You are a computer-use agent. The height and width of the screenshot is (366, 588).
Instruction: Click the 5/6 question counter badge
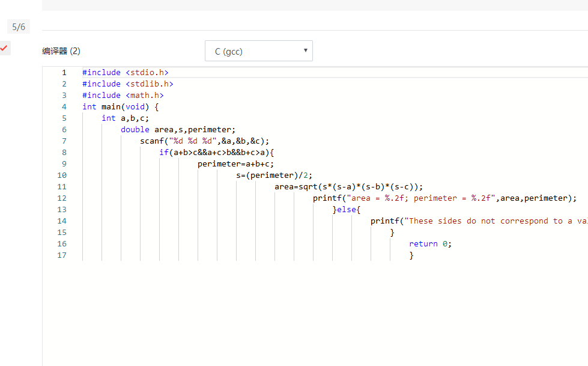(x=19, y=27)
